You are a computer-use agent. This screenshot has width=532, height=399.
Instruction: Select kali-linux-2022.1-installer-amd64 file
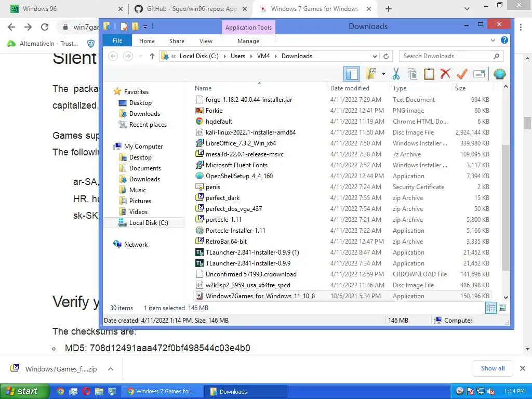click(250, 132)
